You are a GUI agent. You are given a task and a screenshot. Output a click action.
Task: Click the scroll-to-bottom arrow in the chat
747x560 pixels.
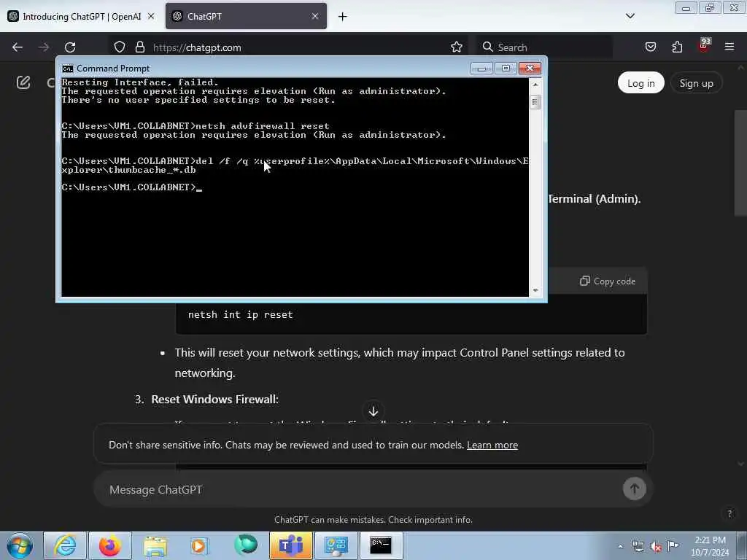click(373, 411)
